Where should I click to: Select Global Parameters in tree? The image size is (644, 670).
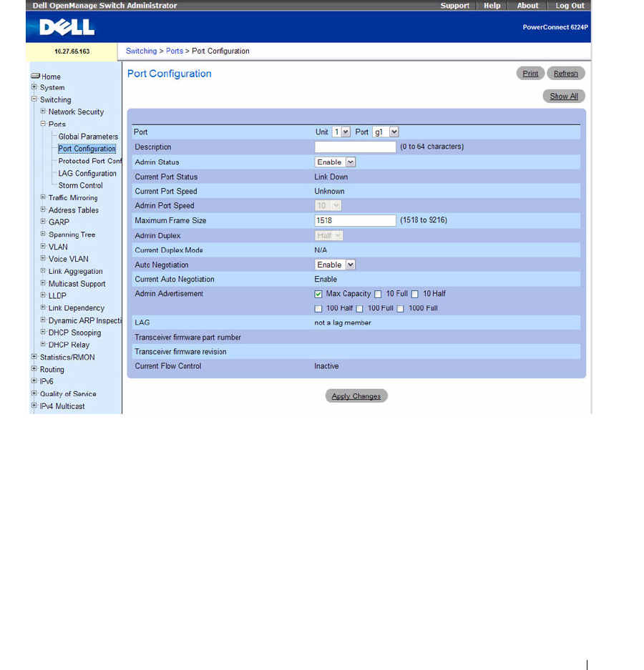click(x=88, y=137)
